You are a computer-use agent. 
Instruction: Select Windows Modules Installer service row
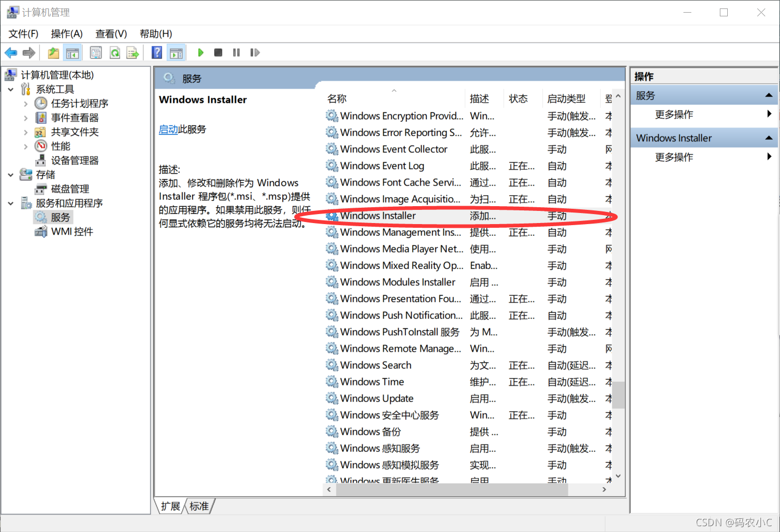[x=468, y=282]
